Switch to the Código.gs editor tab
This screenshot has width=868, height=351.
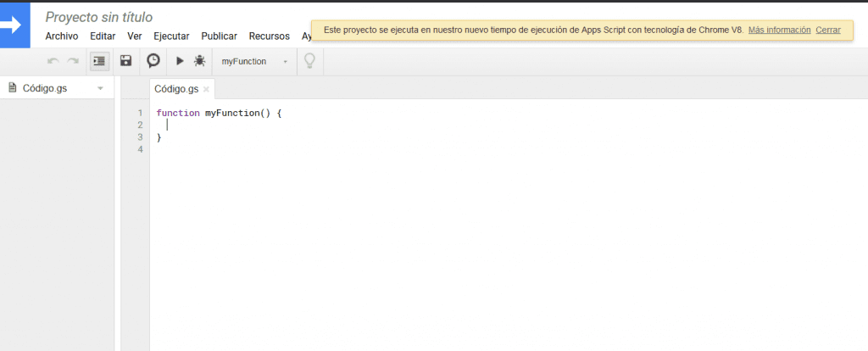click(x=176, y=89)
